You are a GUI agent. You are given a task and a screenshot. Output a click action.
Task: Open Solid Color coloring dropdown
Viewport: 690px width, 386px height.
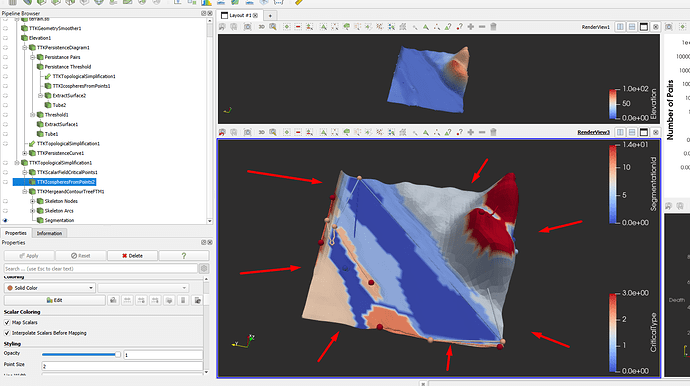[49, 288]
